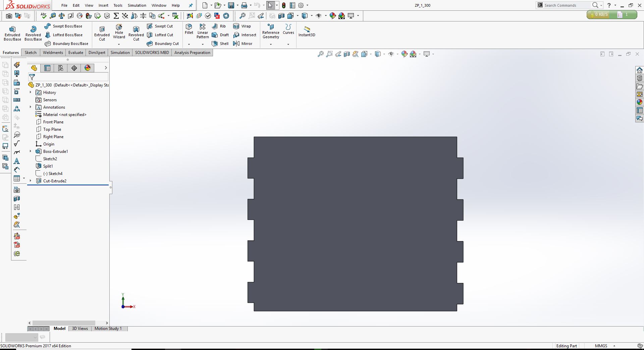
Task: Open the ConfigurationManager tab
Action: click(61, 68)
